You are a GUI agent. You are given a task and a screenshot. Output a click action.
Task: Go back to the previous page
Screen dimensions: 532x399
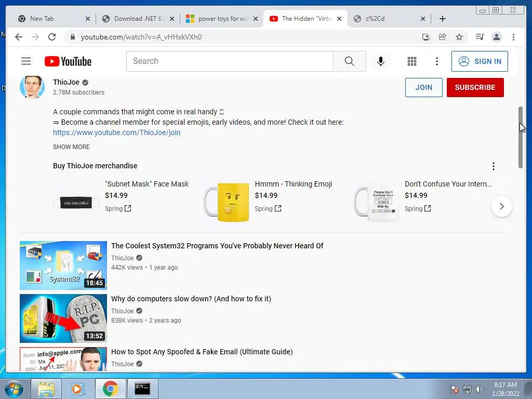click(19, 37)
